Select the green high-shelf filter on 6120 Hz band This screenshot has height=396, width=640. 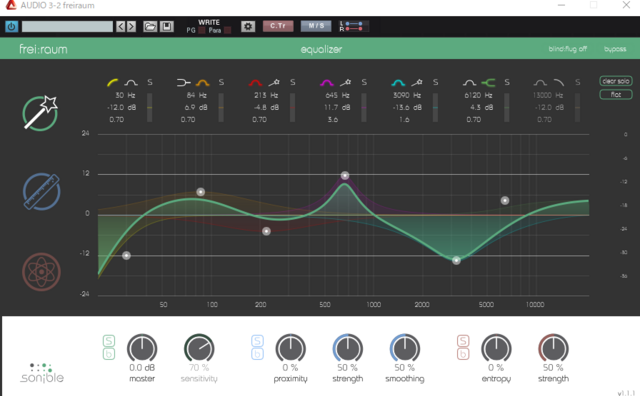pos(488,83)
